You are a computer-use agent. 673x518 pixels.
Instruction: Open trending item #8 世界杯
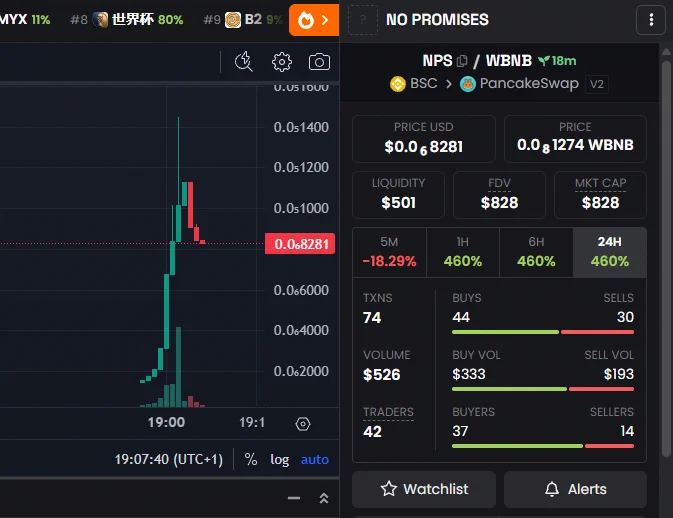point(127,20)
